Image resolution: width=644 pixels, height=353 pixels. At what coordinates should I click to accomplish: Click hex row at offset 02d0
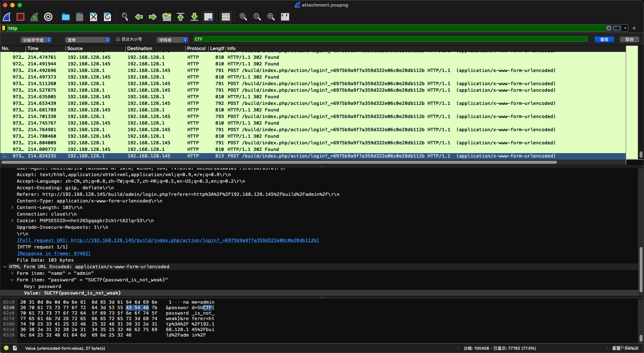109,308
